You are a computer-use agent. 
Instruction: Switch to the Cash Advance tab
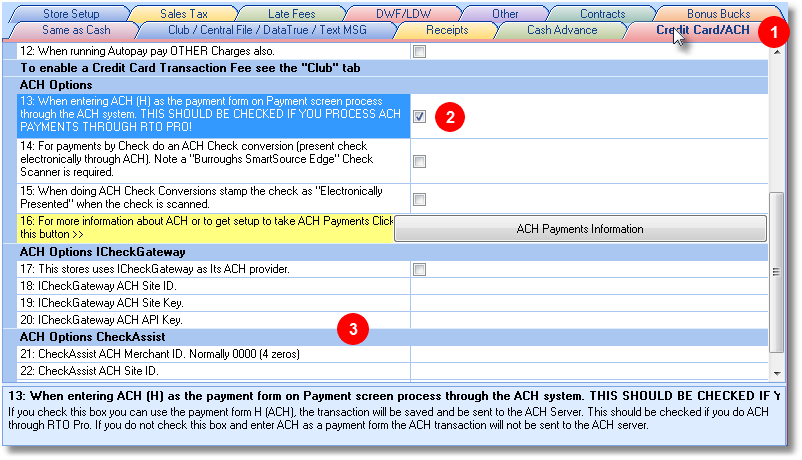point(562,30)
